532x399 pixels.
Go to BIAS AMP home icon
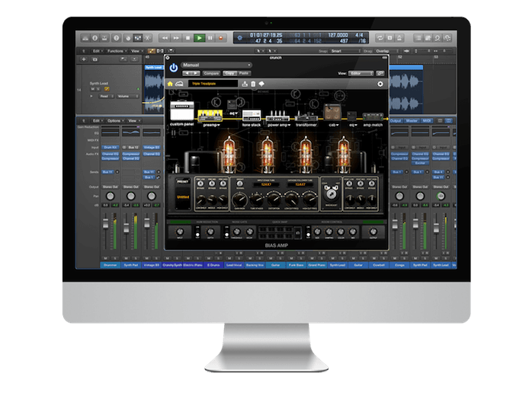[170, 84]
